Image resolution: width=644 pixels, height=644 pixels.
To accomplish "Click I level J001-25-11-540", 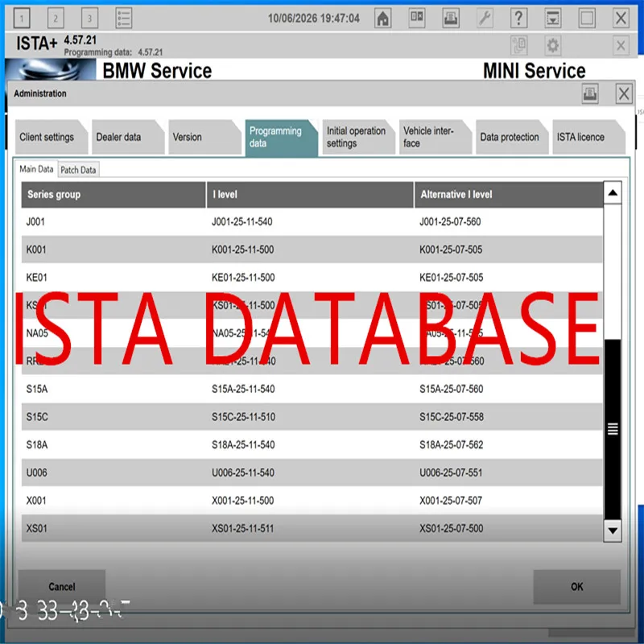I will tap(242, 222).
